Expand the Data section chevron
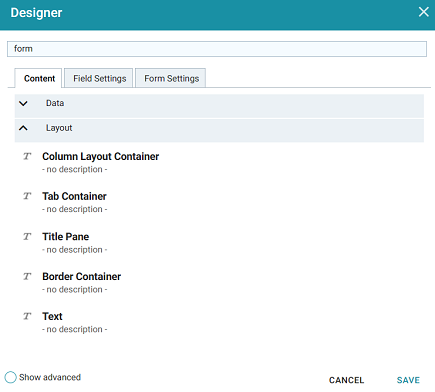Viewport: 435px width, 392px height. pos(23,103)
